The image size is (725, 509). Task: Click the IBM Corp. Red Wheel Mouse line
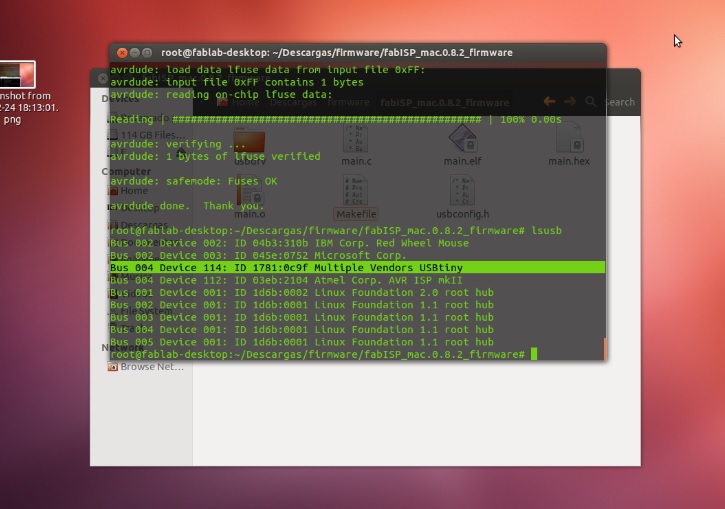[x=289, y=243]
